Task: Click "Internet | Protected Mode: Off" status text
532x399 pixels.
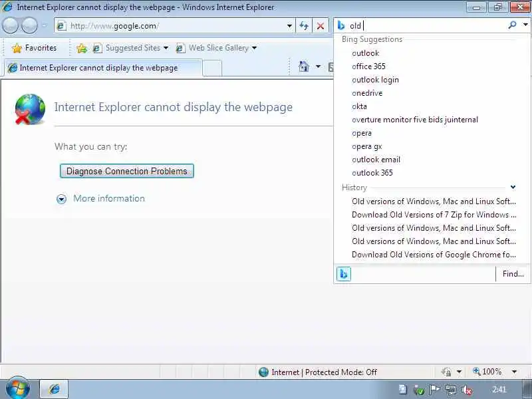Action: (x=324, y=372)
